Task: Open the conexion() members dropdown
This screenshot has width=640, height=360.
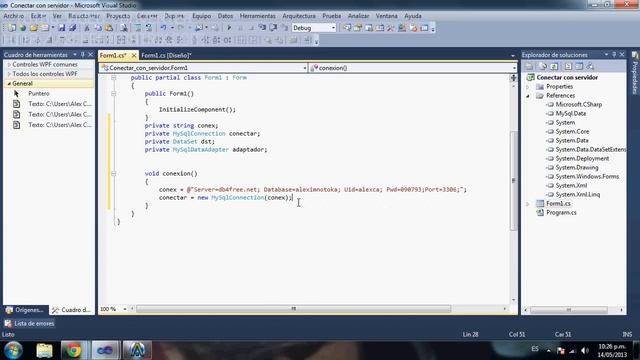Action: tap(514, 68)
